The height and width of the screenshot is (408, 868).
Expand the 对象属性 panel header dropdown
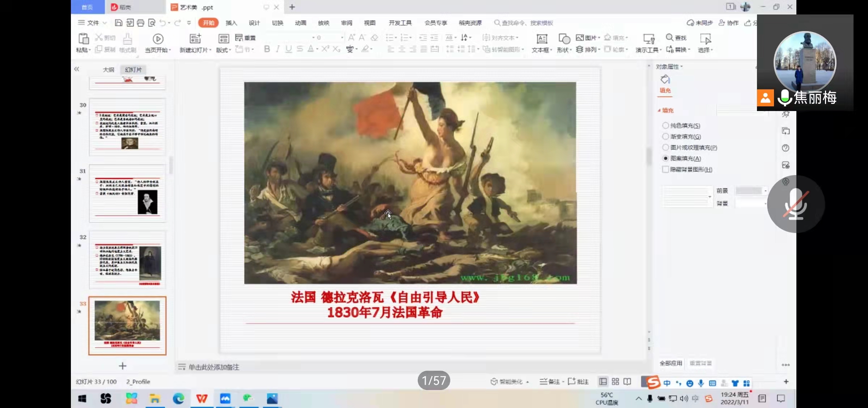[682, 67]
